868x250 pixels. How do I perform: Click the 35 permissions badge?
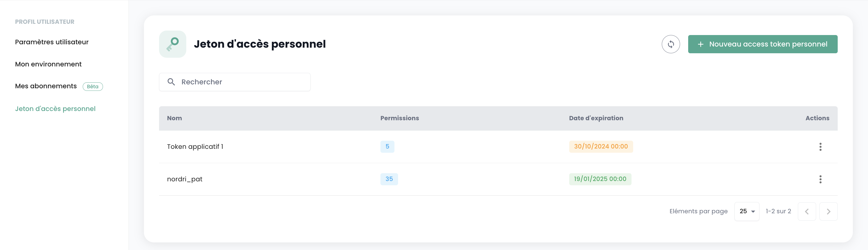pos(389,179)
